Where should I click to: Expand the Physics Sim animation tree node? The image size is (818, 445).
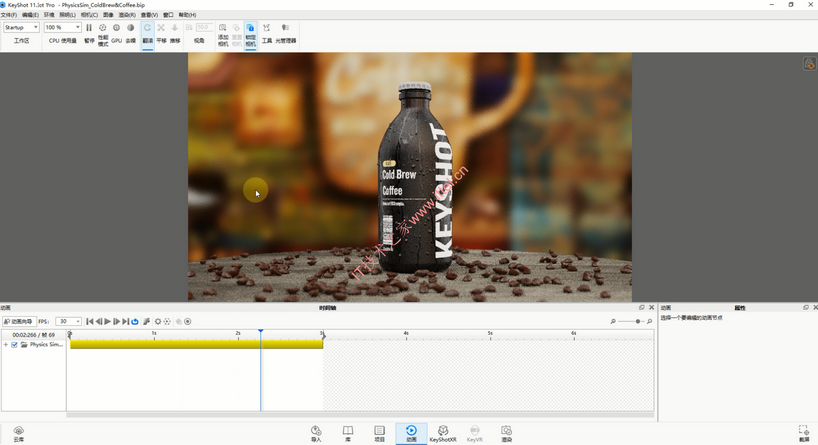click(5, 345)
